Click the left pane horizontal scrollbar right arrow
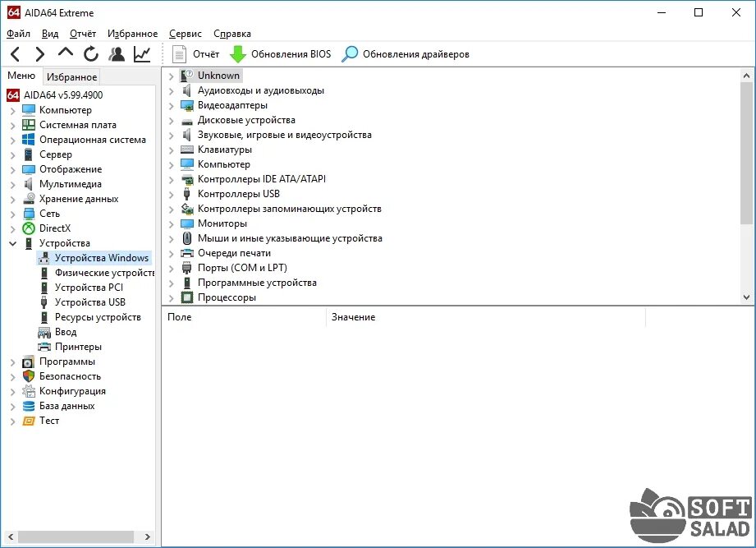This screenshot has width=756, height=548. (x=148, y=536)
